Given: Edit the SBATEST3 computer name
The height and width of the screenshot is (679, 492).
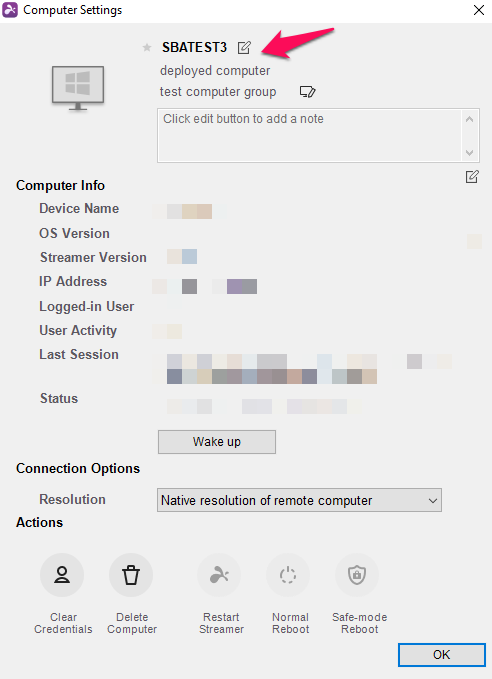Looking at the screenshot, I should point(244,47).
